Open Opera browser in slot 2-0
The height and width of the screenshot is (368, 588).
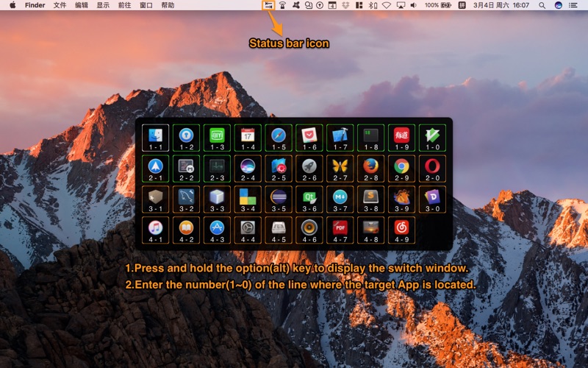pyautogui.click(x=432, y=169)
